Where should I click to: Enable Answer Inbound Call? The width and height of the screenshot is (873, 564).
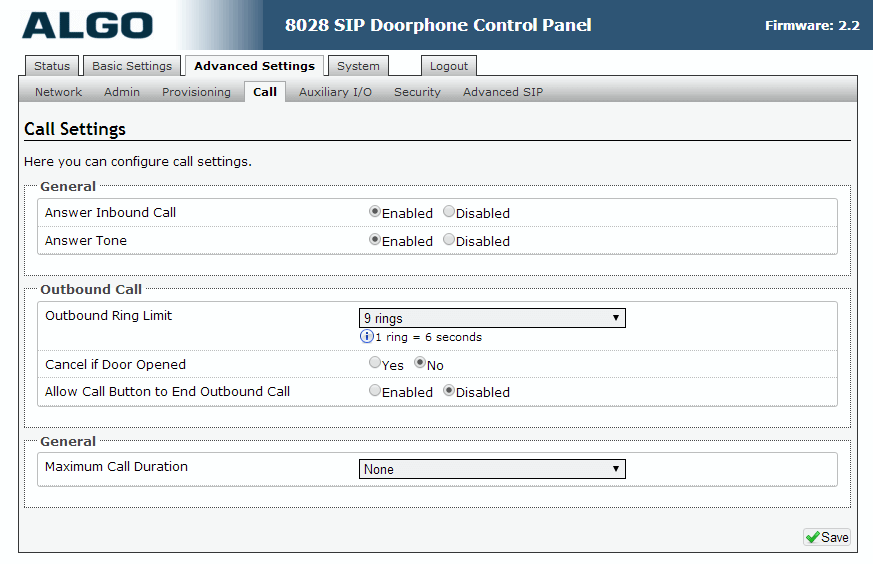[375, 212]
